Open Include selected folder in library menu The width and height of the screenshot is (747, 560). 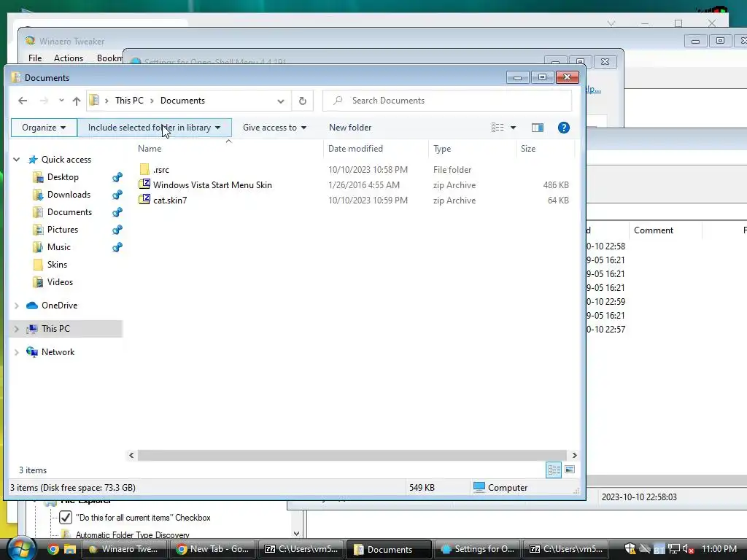155,128
